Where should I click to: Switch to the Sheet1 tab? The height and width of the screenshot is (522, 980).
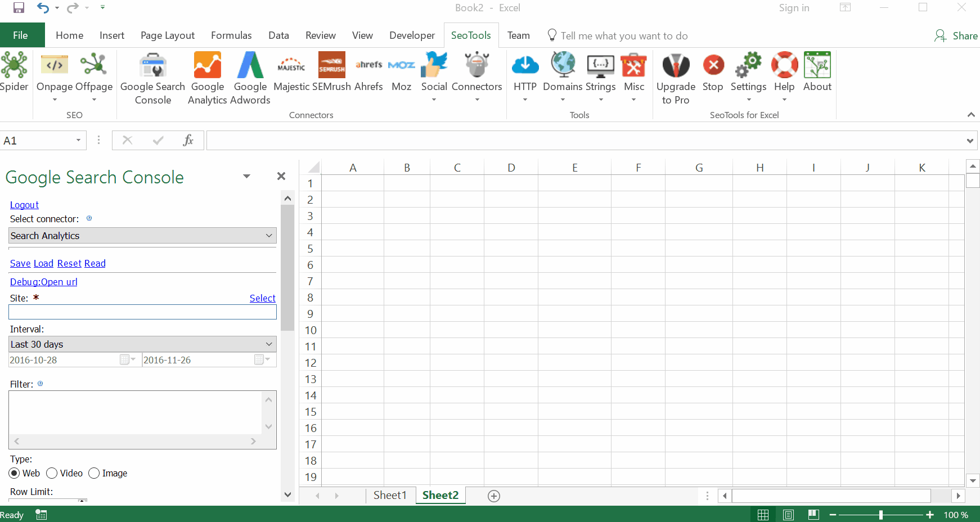390,495
